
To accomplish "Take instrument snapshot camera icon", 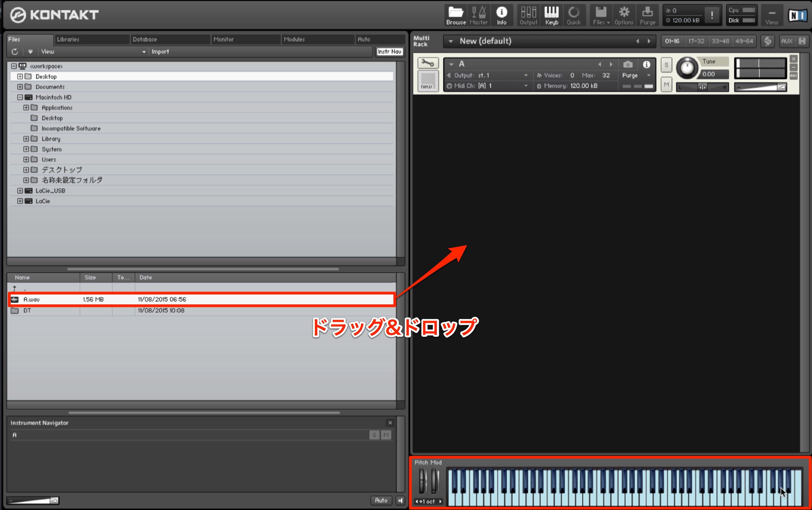I will pyautogui.click(x=628, y=64).
